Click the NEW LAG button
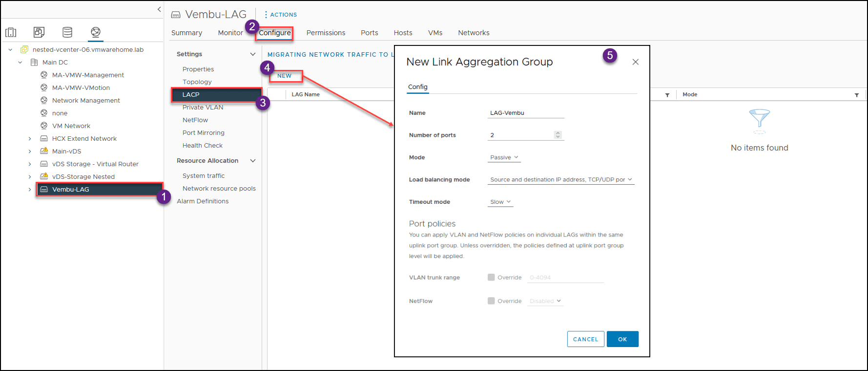Viewport: 868px width, 371px height. (x=285, y=76)
